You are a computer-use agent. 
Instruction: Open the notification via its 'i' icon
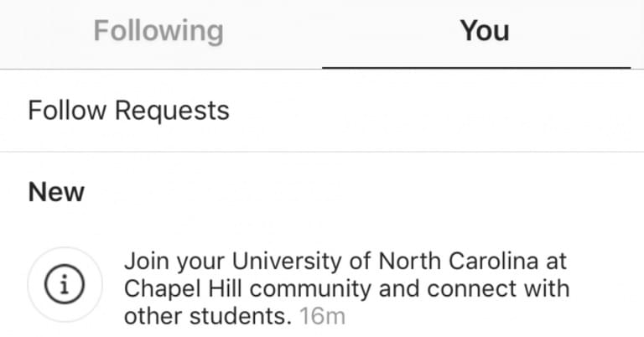point(65,284)
